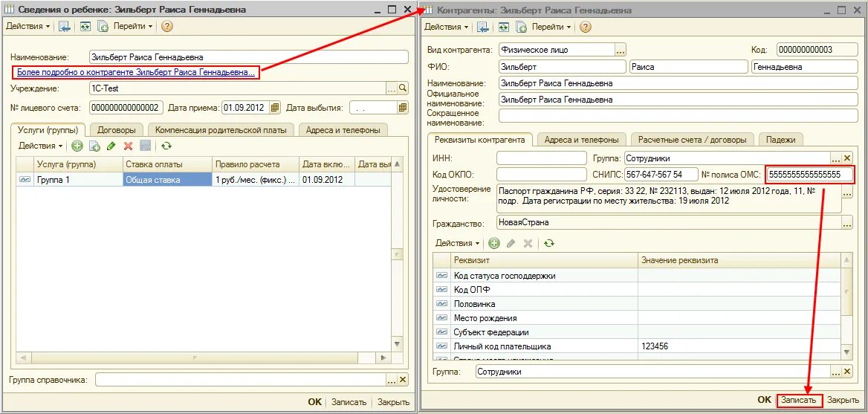Click ellipsis button for Группа справочника
Image resolution: width=868 pixels, height=414 pixels.
click(392, 380)
